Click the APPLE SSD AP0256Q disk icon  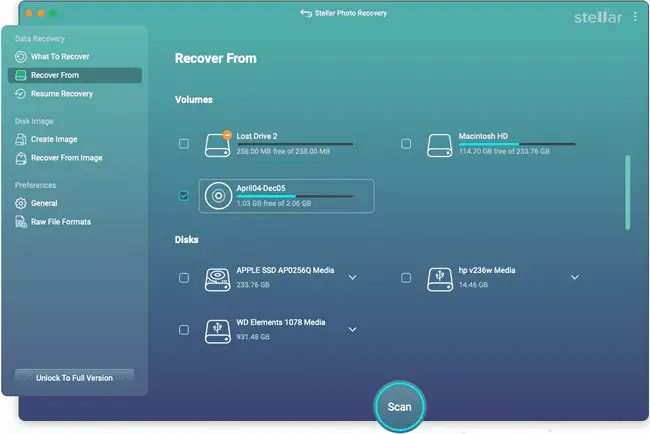(x=218, y=279)
